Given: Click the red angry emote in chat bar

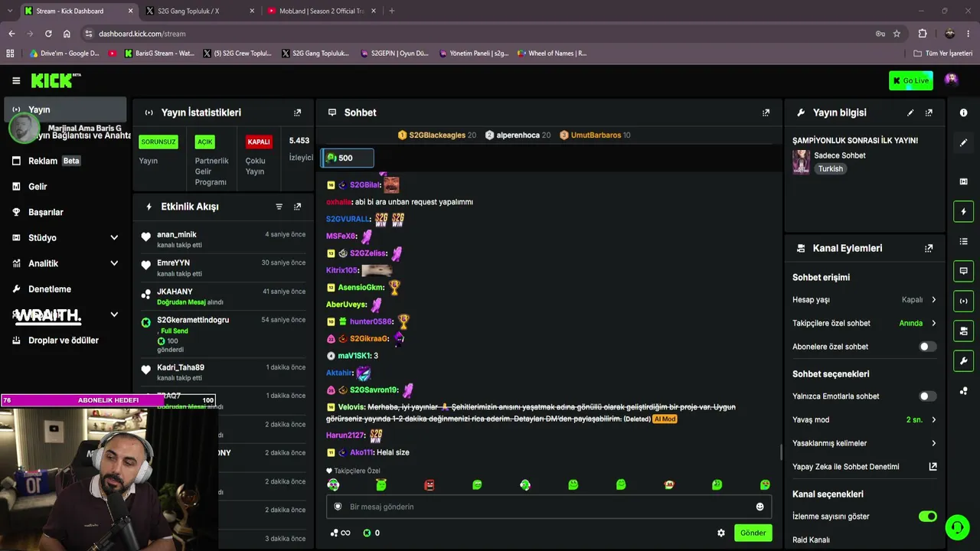Looking at the screenshot, I should [x=430, y=485].
